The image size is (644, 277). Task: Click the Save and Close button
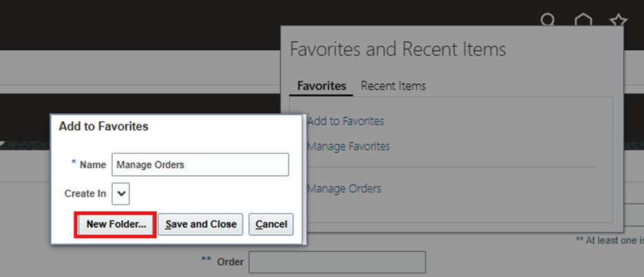pos(200,224)
